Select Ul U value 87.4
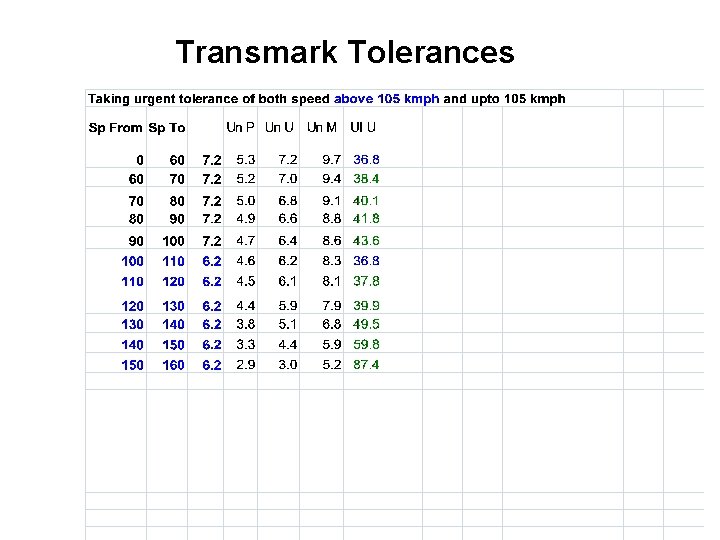The image size is (720, 540). click(x=366, y=365)
